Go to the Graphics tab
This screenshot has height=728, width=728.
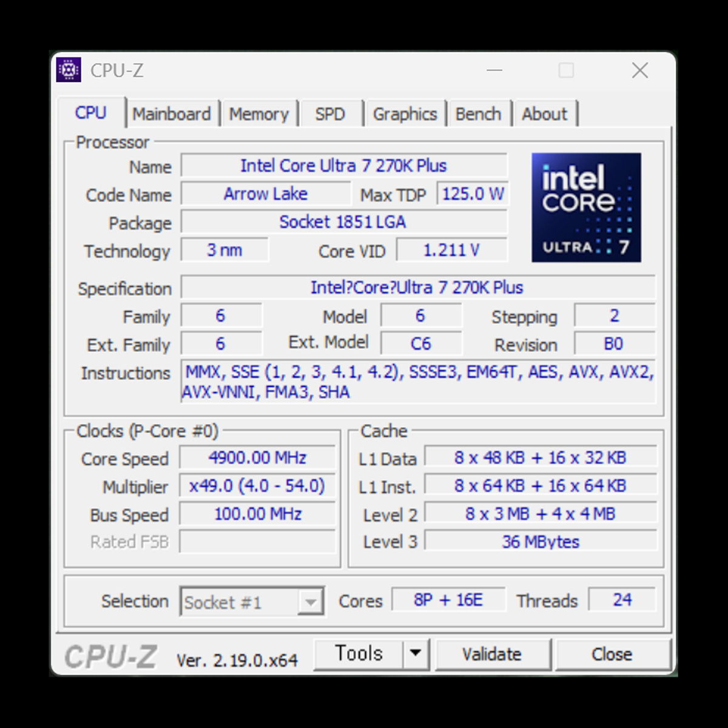tap(405, 114)
